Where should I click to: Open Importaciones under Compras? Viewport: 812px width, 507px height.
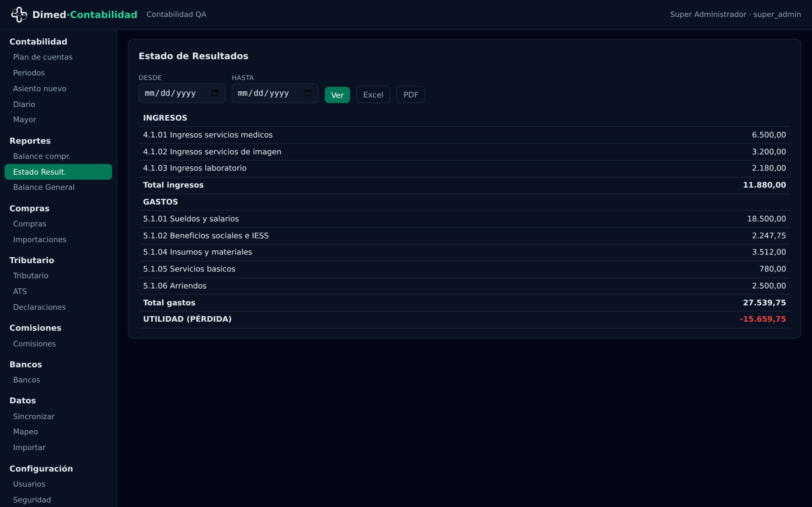(x=40, y=240)
